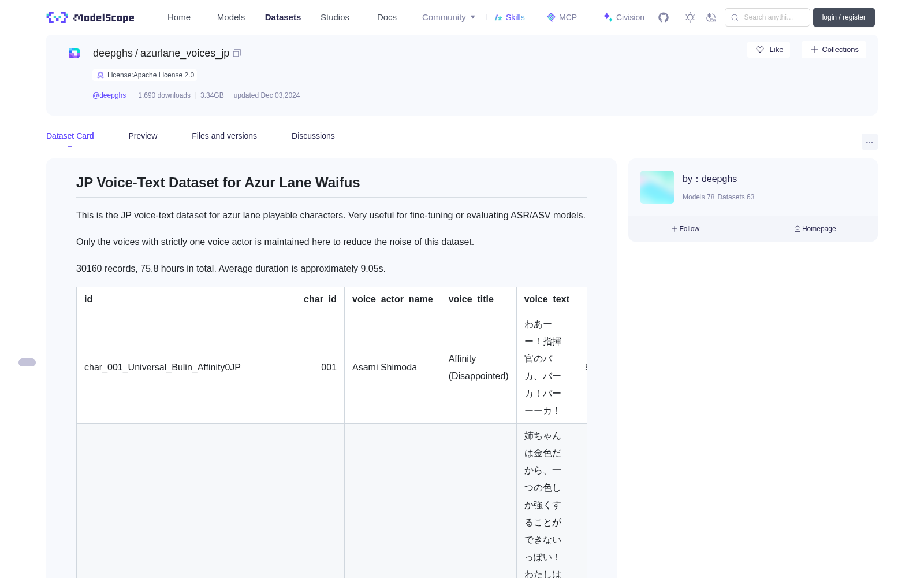
Task: Focus the Search anything input field
Action: pos(767,17)
